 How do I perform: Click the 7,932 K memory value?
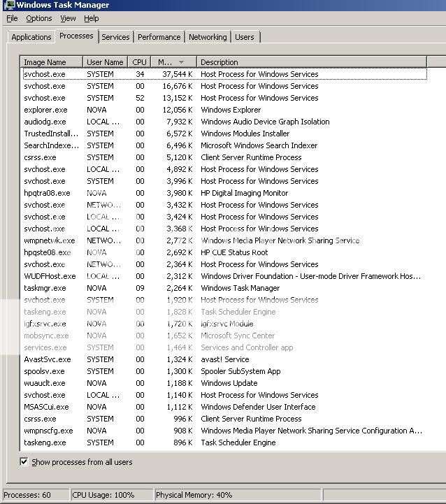pyautogui.click(x=179, y=122)
